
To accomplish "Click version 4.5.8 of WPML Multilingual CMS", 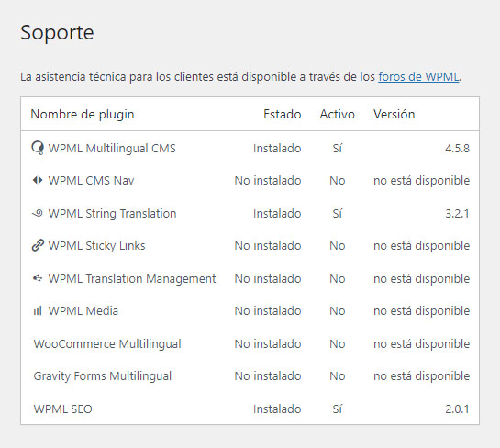I will [457, 149].
